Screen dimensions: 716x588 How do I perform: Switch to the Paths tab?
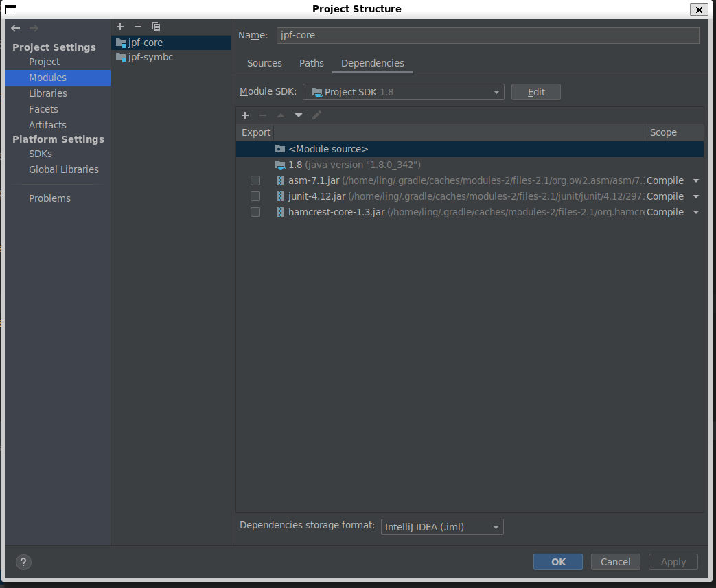[311, 63]
